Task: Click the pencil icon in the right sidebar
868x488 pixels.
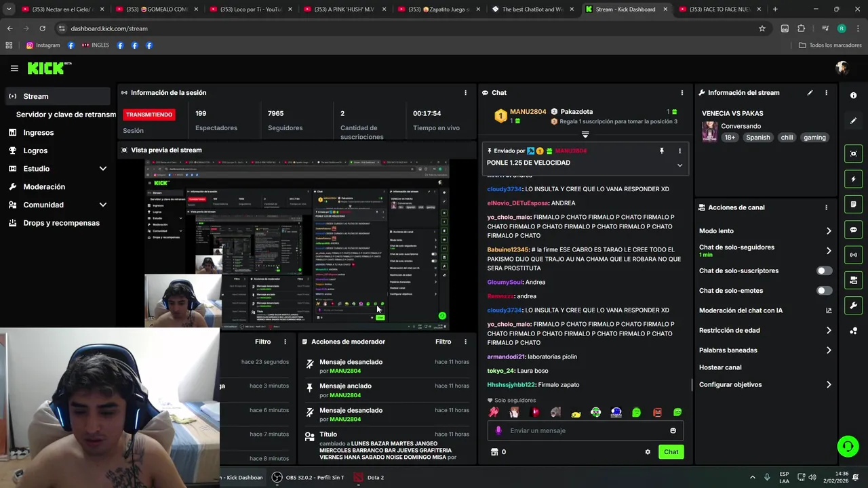Action: click(x=854, y=121)
